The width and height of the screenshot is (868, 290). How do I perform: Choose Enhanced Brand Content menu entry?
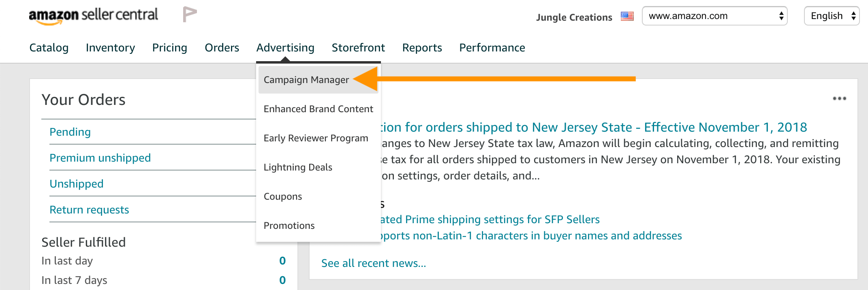[318, 109]
